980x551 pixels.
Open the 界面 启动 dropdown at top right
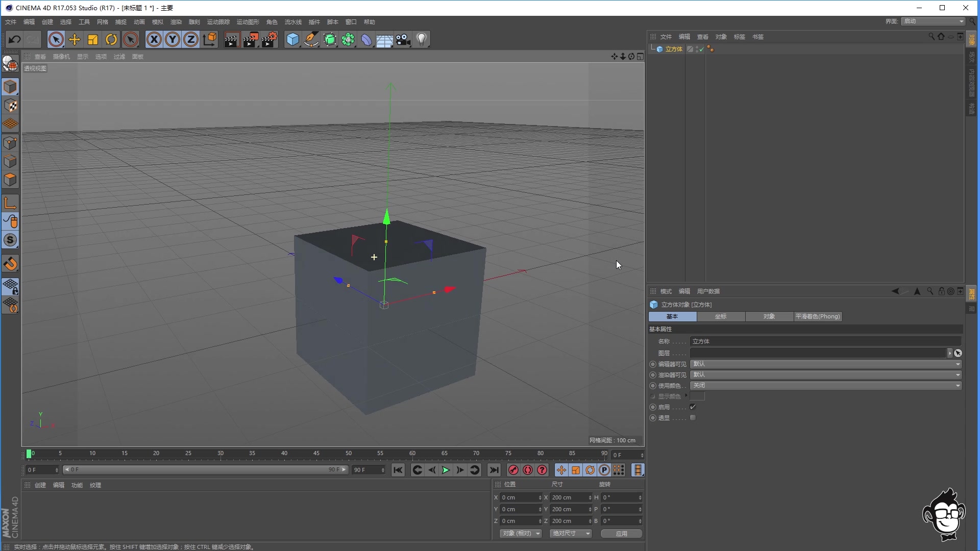tap(932, 21)
